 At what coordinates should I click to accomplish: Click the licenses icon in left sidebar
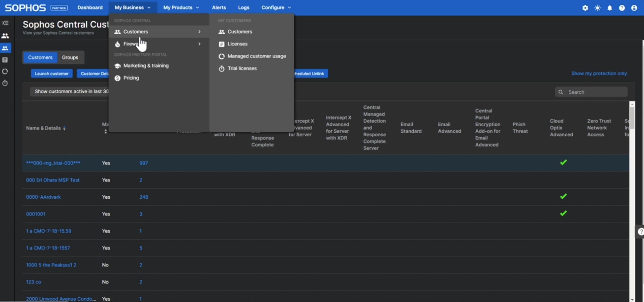point(5,60)
